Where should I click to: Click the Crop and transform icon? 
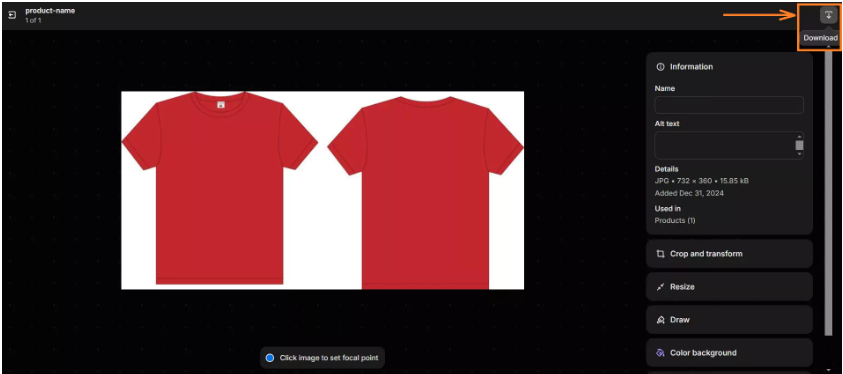point(660,254)
